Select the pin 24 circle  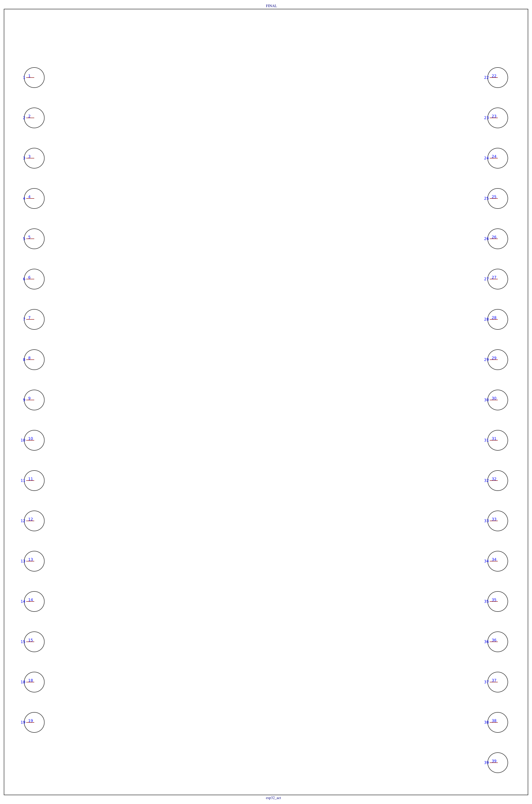(x=498, y=158)
